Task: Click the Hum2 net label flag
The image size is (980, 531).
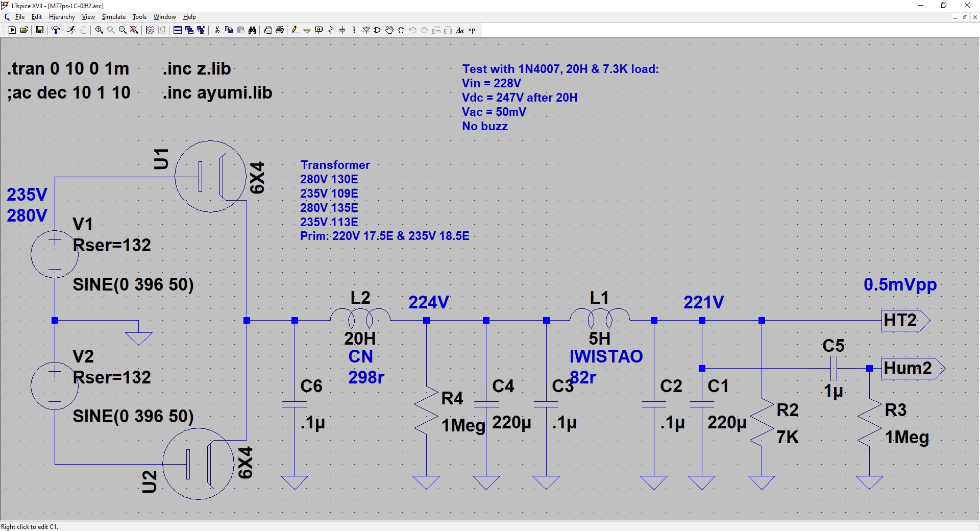Action: 913,369
